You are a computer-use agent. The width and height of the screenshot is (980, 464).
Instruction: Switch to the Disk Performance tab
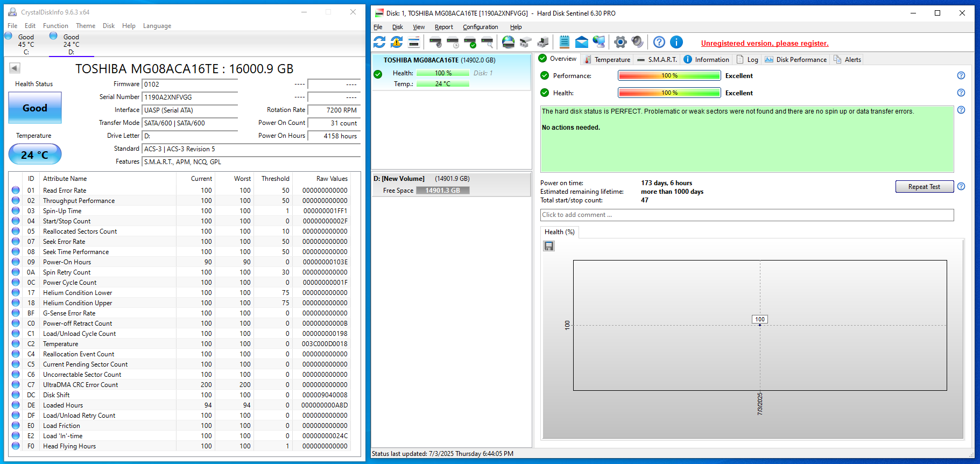point(795,59)
